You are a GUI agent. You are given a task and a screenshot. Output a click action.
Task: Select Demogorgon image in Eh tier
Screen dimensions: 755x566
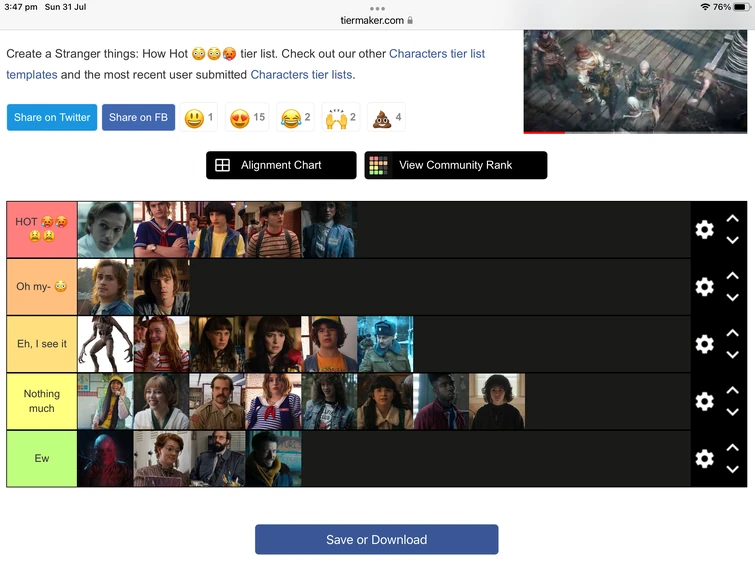click(x=105, y=344)
